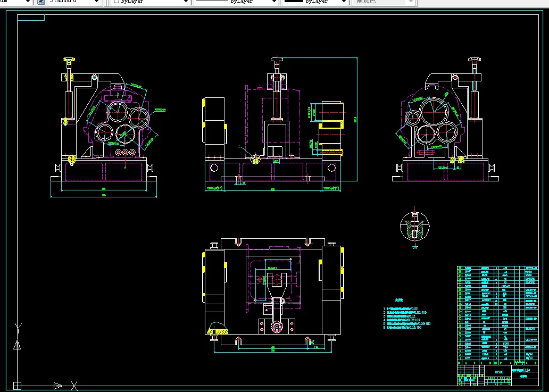
Task: Select note line 1 of numbered requirements
Action: [401, 308]
